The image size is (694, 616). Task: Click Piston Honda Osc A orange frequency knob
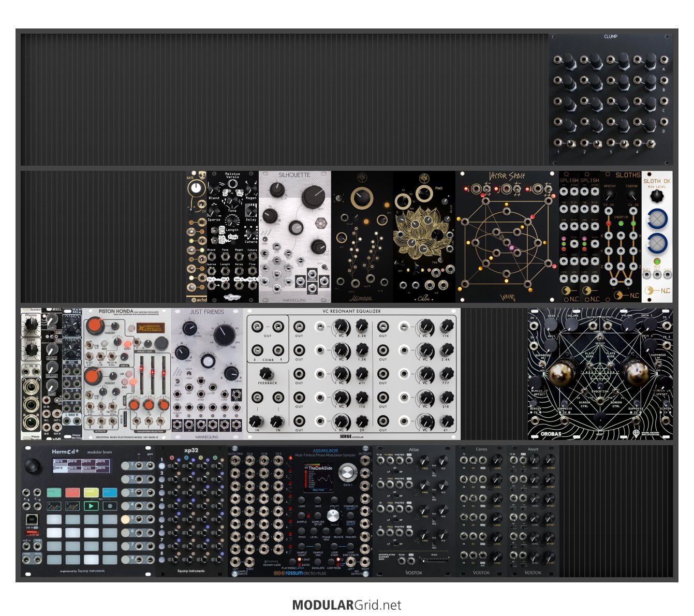pyautogui.click(x=94, y=326)
